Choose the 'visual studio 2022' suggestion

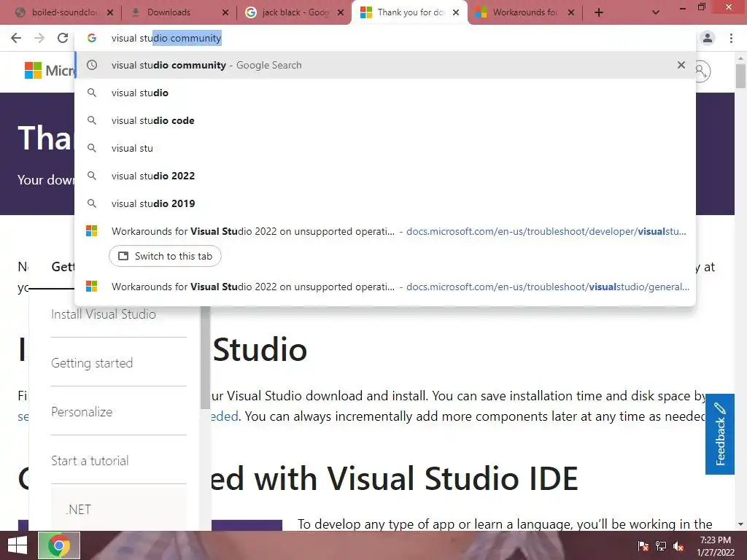point(385,176)
